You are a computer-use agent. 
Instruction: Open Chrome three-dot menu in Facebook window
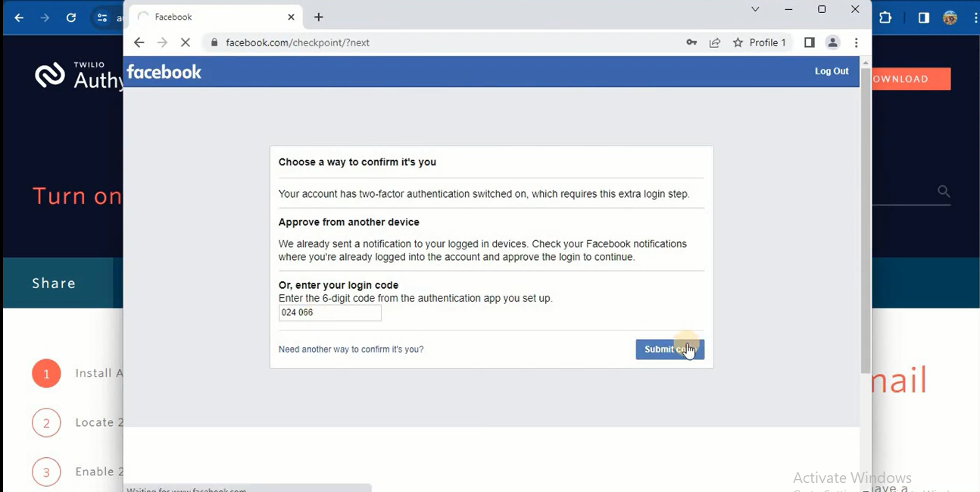(857, 42)
